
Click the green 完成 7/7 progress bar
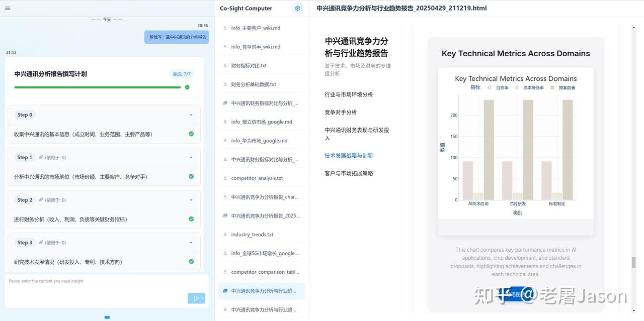click(x=99, y=86)
